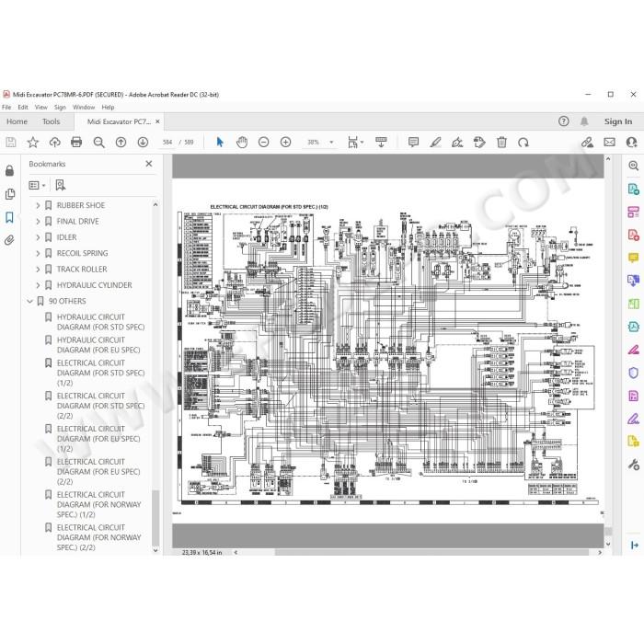Rotate the page with rotate icon
Viewport: 644px width, 644px height.
523,142
